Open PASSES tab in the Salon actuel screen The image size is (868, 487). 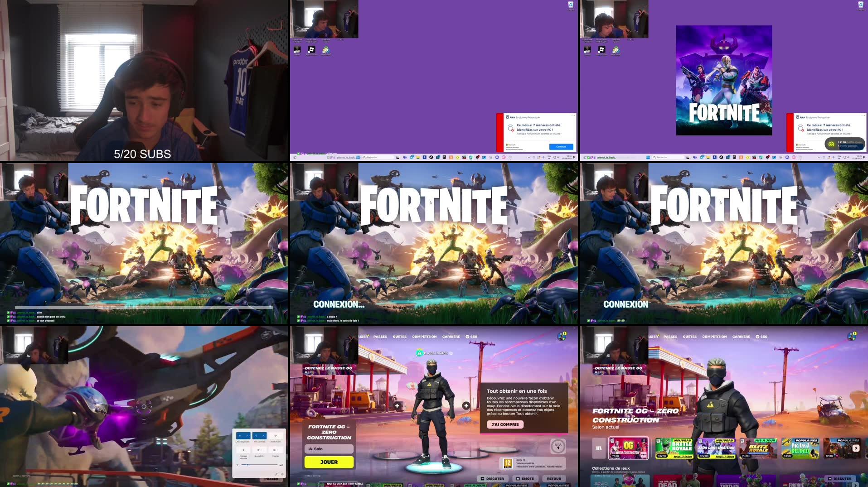[x=670, y=337]
